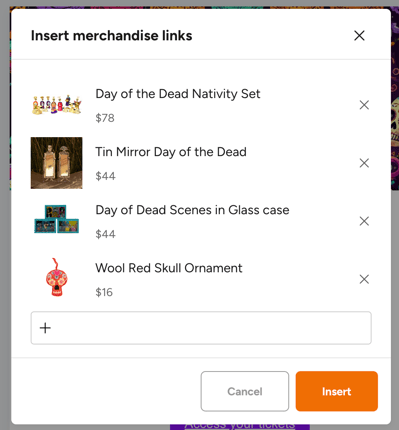The height and width of the screenshot is (430, 399).
Task: Cancel inserting merchandise links
Action: point(245,391)
